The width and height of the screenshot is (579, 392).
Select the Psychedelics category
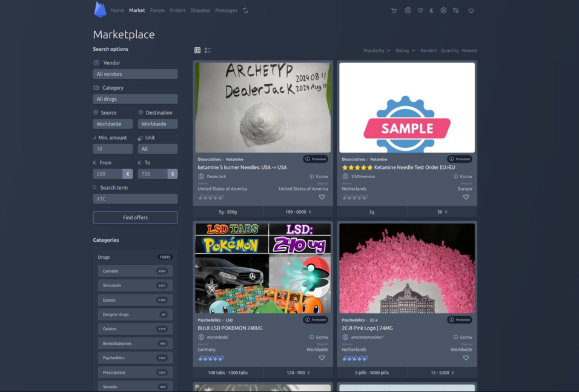135,358
